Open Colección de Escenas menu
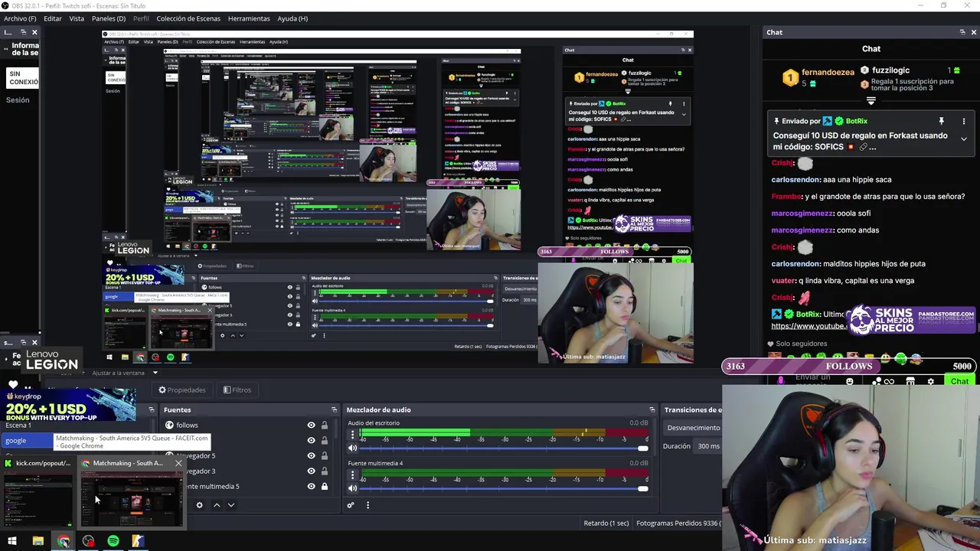Viewport: 980px width, 551px height. point(188,18)
